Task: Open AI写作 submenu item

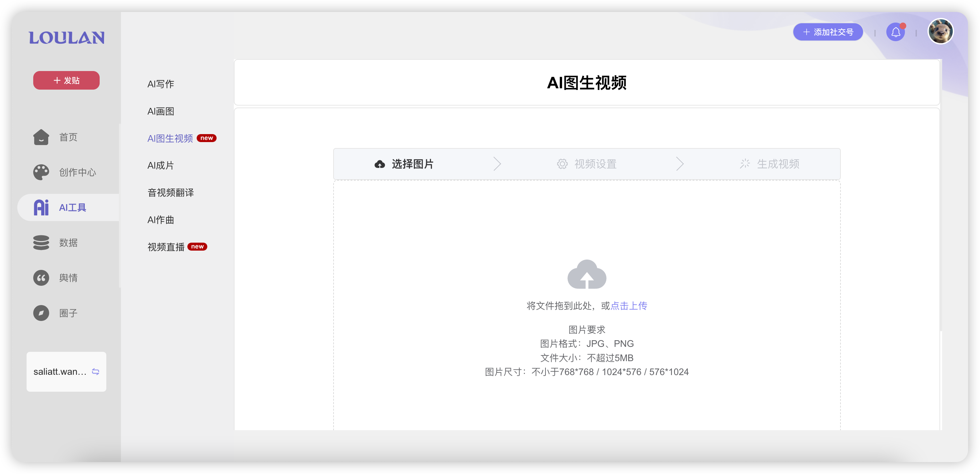Action: (160, 84)
